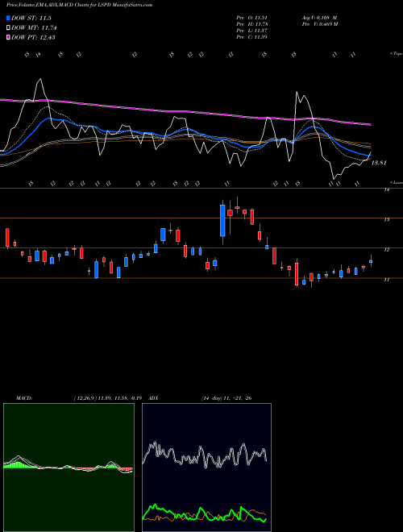403x532 pixels.
Task: Open the dark blue ADX indicator chart
Action: point(206,468)
